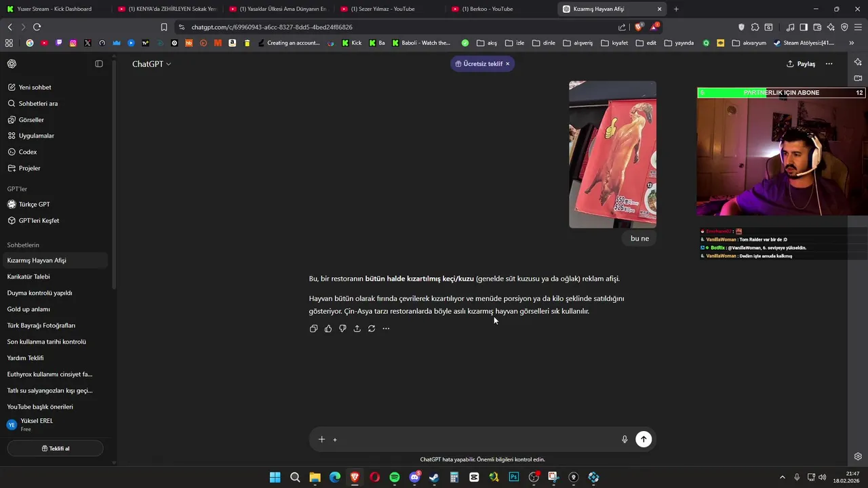
Task: Open the dinle bookmarks folder
Action: tap(544, 43)
